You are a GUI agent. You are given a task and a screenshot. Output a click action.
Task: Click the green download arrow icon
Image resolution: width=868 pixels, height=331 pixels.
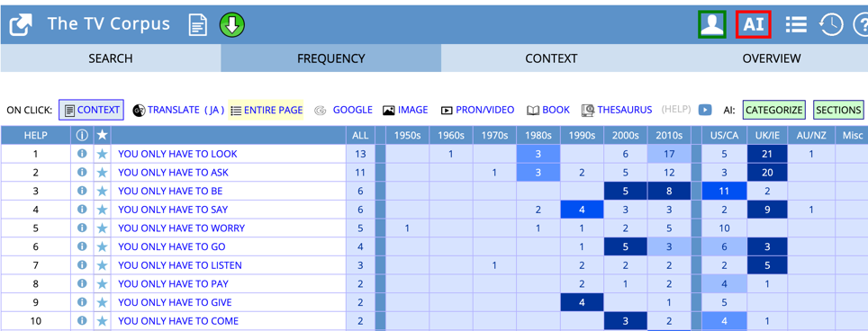232,25
